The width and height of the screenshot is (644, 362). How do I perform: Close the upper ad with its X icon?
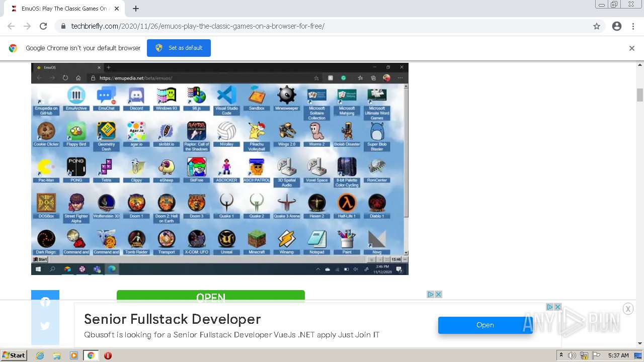point(438,294)
